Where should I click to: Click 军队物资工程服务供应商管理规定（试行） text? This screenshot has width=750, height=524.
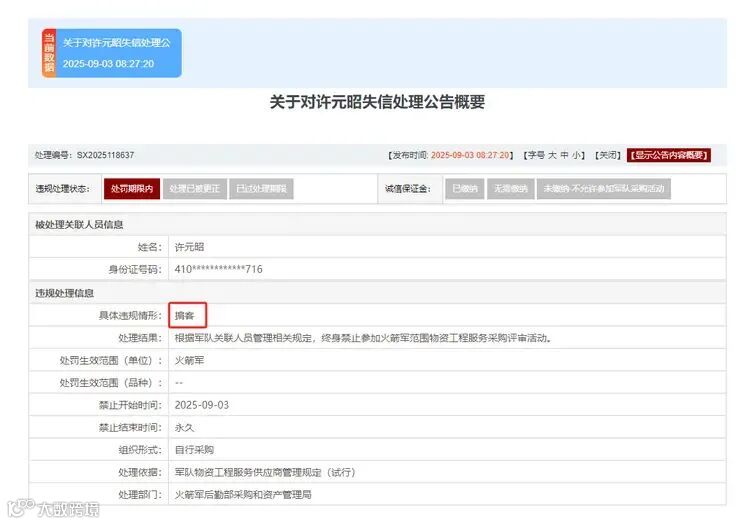tap(265, 472)
